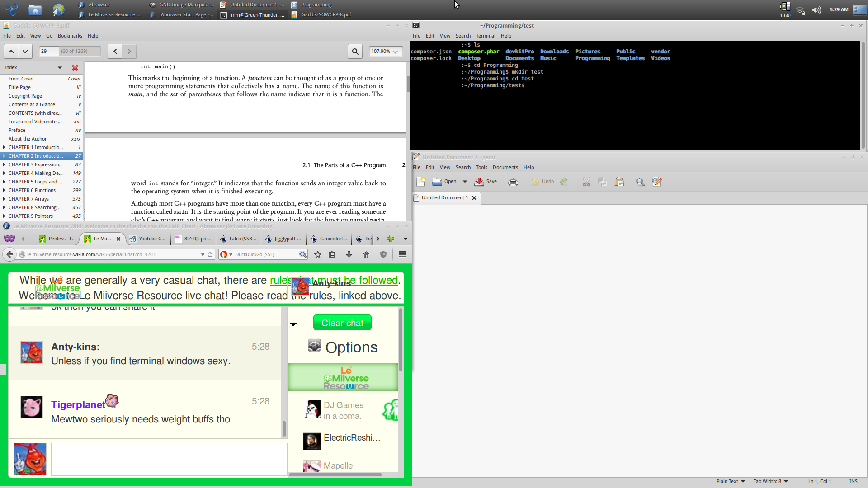Open the Bookmarks menu in PDF viewer
868x488 pixels.
pyautogui.click(x=70, y=36)
